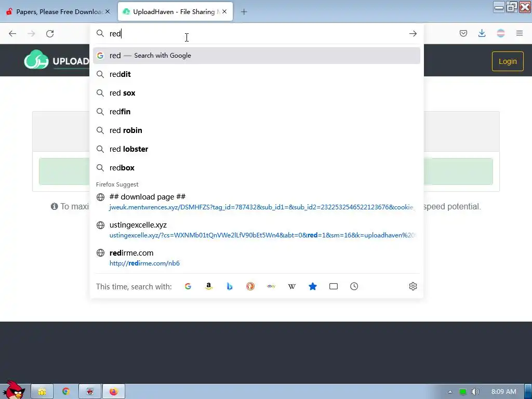The height and width of the screenshot is (399, 532).
Task: Close the Papers, Please tab
Action: 108,11
